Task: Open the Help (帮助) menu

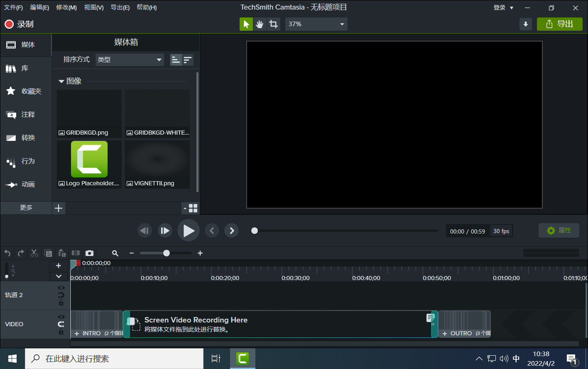Action: (x=147, y=7)
